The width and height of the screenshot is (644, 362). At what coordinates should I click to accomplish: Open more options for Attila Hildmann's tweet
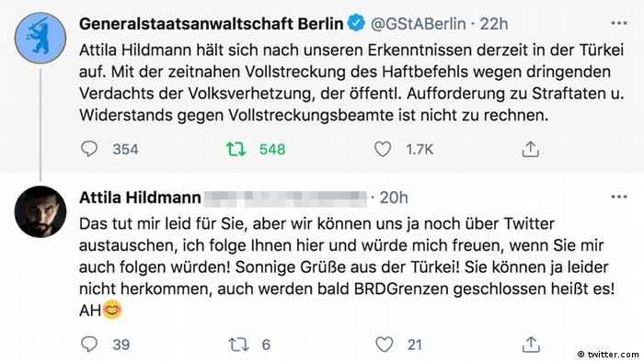[x=619, y=197]
